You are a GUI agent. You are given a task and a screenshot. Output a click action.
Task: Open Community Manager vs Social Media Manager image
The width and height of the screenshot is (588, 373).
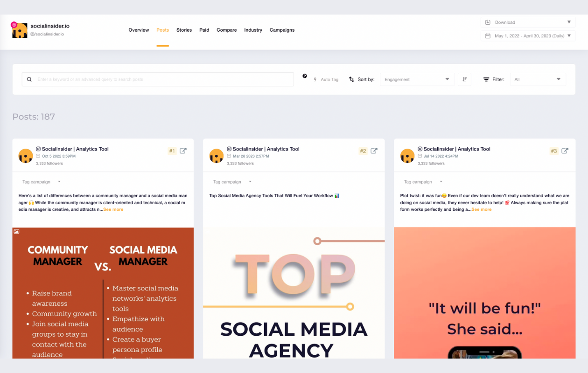[x=103, y=293]
